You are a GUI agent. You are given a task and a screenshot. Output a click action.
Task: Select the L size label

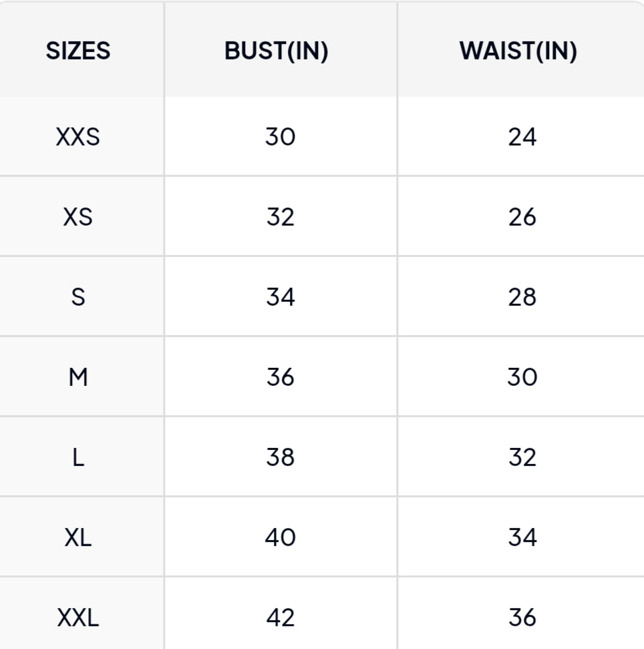[78, 457]
